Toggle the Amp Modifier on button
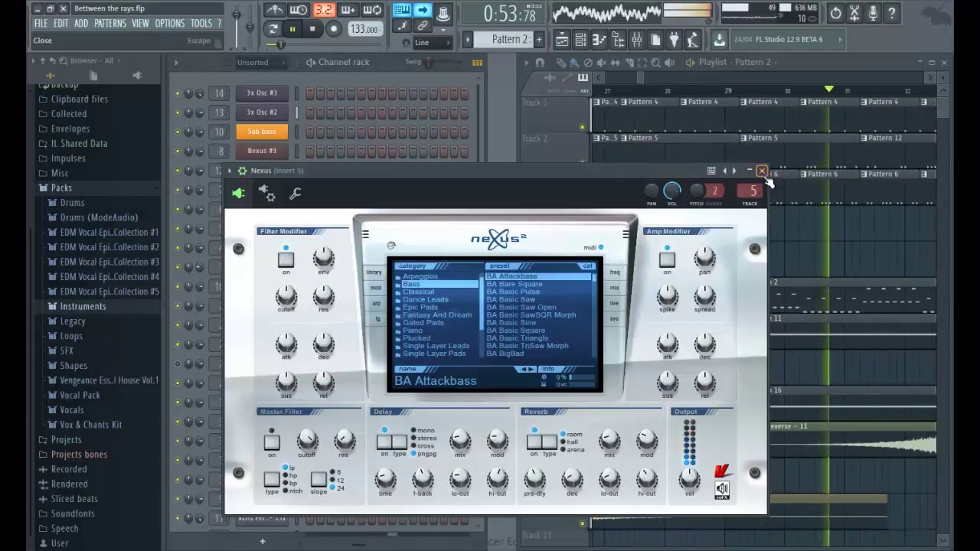The height and width of the screenshot is (551, 980). (x=667, y=261)
